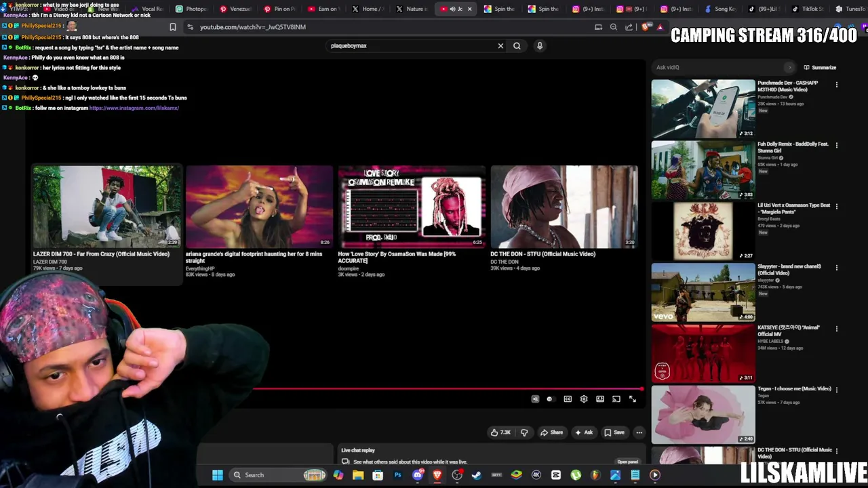Share the current video
Viewport: 868px width, 488px height.
pos(551,432)
